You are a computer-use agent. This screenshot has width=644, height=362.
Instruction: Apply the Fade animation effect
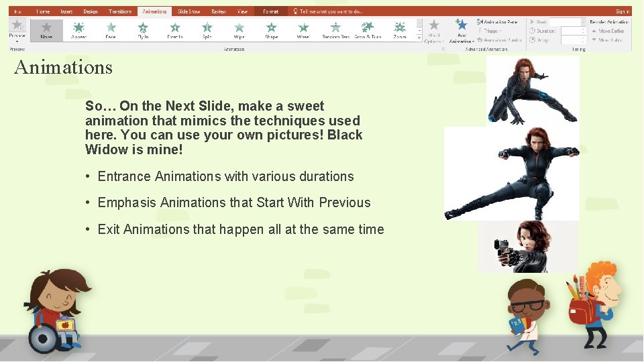tap(111, 30)
